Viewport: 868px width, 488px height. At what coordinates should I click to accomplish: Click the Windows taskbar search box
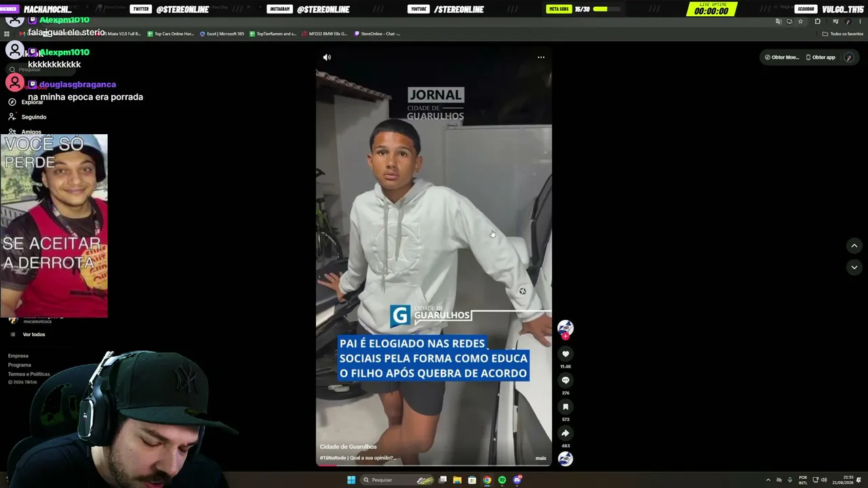(x=397, y=480)
